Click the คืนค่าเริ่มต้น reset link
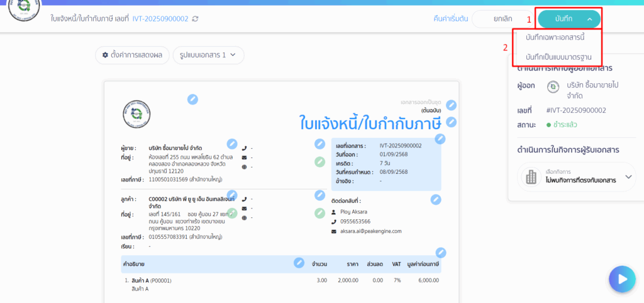This screenshot has width=644, height=303. click(x=451, y=19)
